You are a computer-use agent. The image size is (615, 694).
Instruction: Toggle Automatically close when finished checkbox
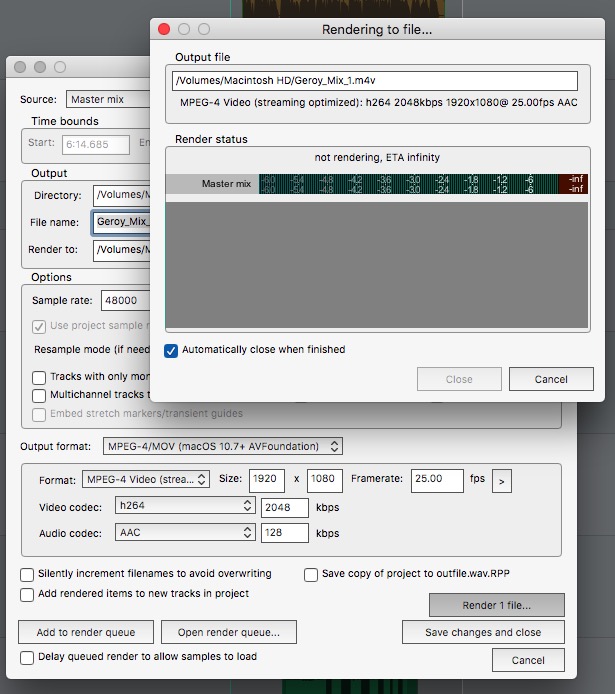[171, 351]
